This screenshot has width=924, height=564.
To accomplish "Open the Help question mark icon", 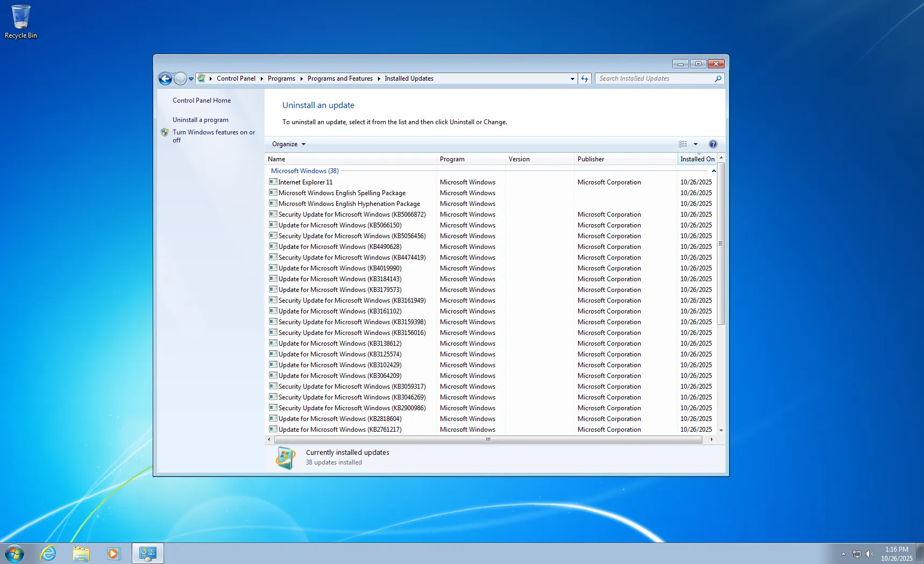I will 713,144.
